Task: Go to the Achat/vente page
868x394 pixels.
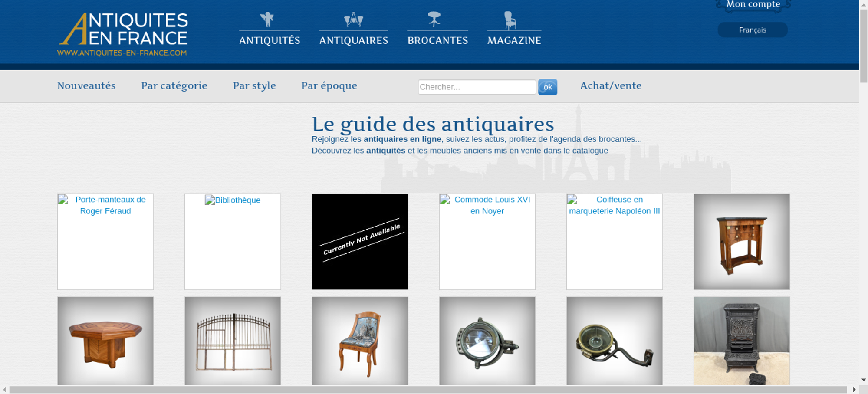Action: [611, 85]
